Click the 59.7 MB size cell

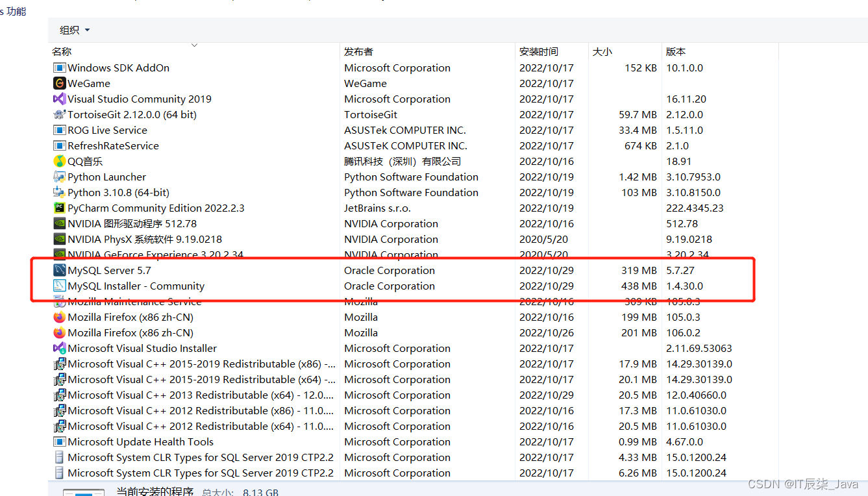click(638, 114)
